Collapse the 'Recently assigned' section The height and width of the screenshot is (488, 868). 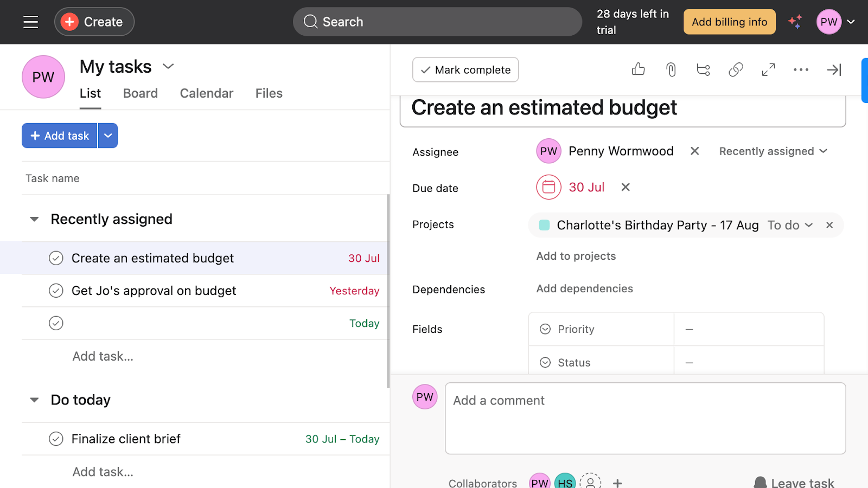tap(34, 219)
